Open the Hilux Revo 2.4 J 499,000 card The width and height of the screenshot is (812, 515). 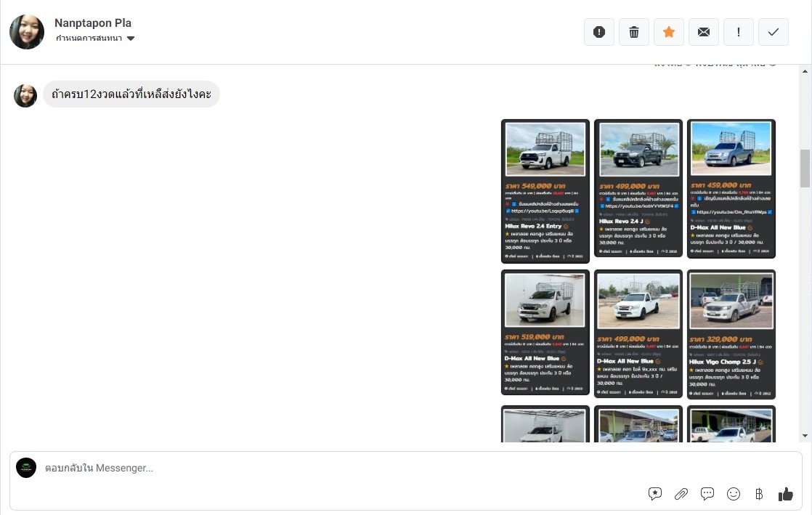638,188
